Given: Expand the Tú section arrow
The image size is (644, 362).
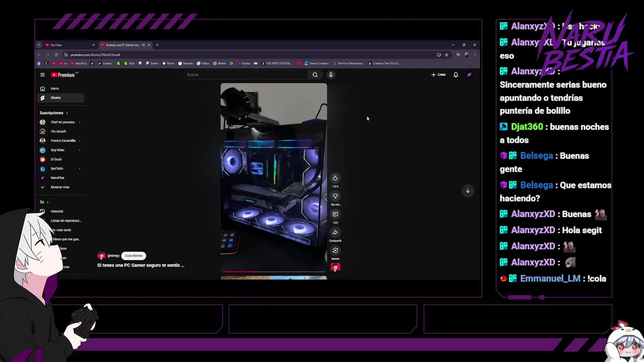Looking at the screenshot, I should [x=47, y=202].
